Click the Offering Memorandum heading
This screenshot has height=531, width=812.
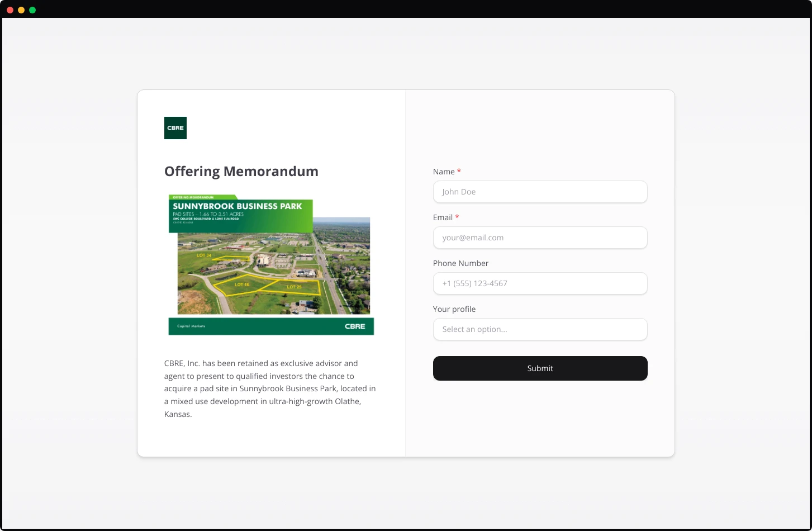[x=241, y=172]
